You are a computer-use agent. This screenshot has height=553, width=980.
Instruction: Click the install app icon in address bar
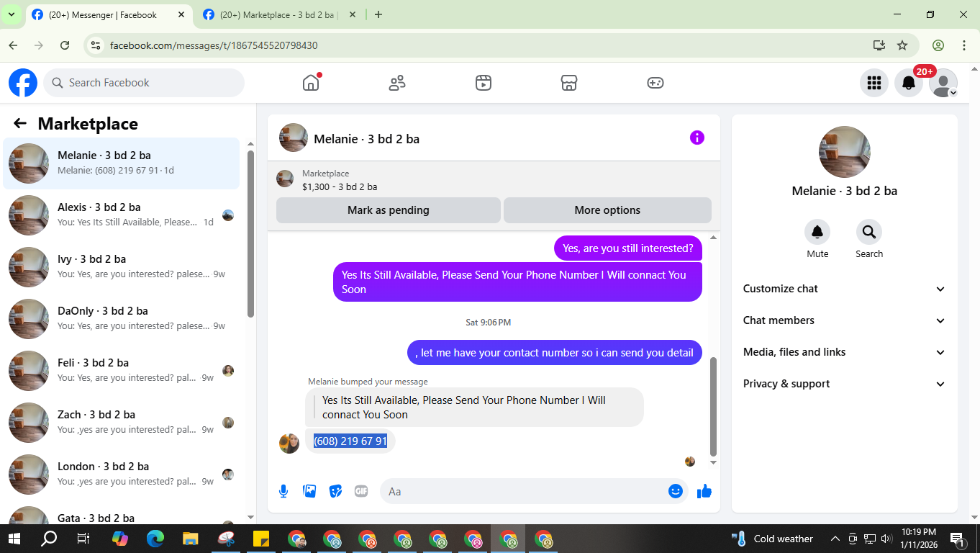pyautogui.click(x=879, y=45)
